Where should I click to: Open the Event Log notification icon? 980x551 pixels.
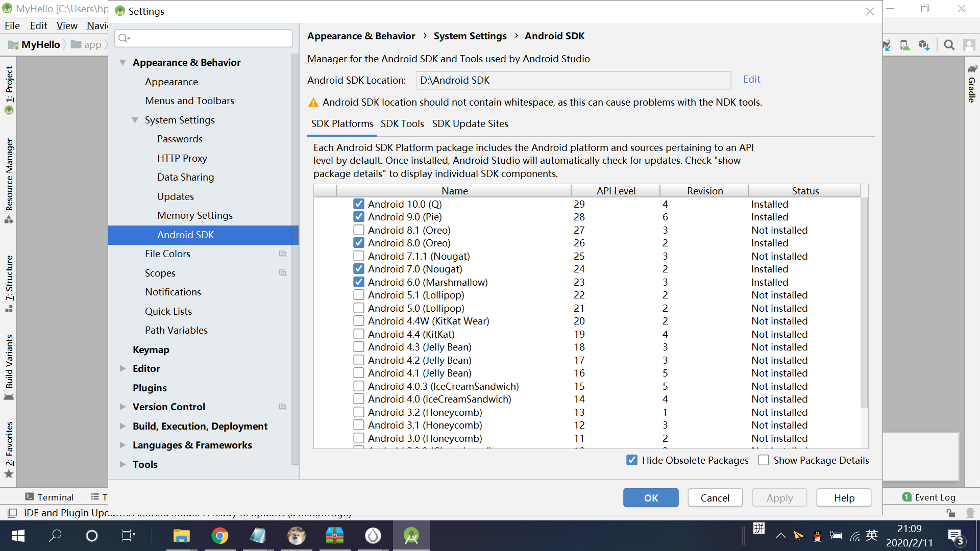coord(906,497)
